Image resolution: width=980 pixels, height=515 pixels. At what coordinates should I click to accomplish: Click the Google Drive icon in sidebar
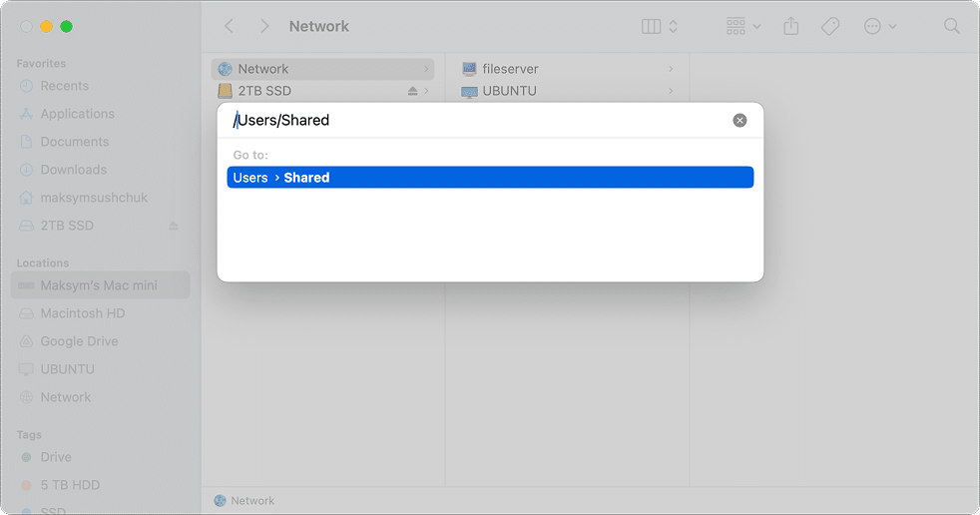[x=26, y=341]
